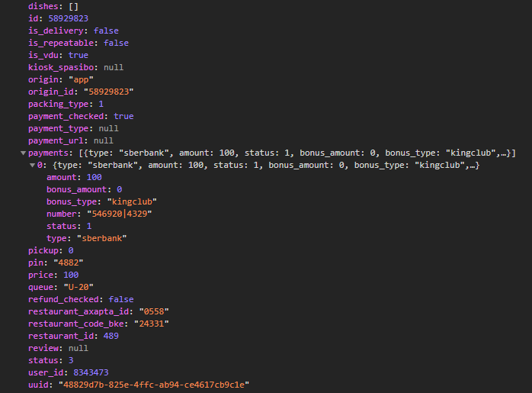532x393 pixels.
Task: Select the restaurant_code_bke value "24331"
Action: coord(151,324)
